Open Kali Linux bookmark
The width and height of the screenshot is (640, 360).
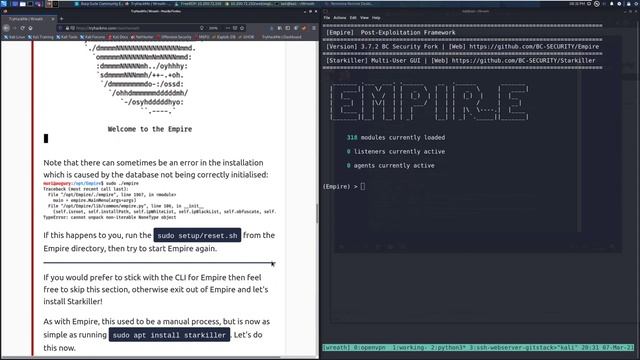coord(14,37)
